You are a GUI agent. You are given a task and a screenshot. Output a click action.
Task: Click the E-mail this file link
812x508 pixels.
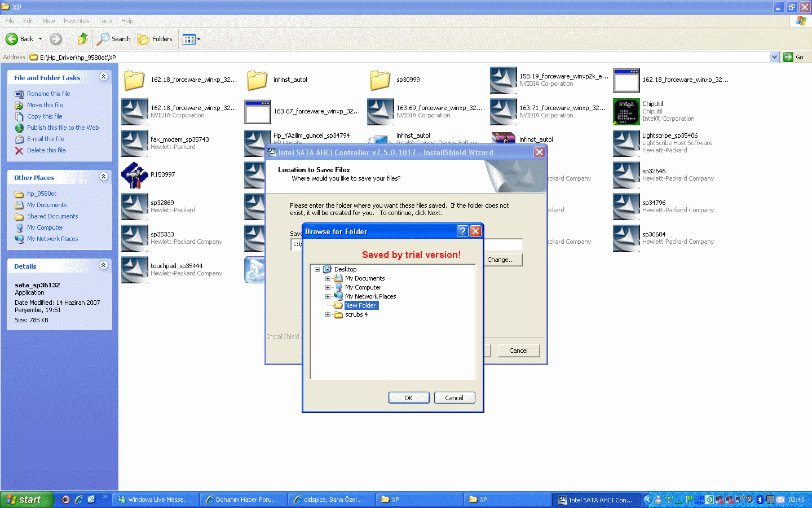(x=45, y=139)
